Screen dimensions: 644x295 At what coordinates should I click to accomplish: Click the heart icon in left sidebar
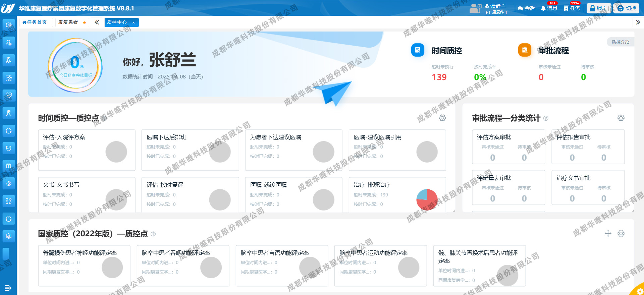click(9, 96)
